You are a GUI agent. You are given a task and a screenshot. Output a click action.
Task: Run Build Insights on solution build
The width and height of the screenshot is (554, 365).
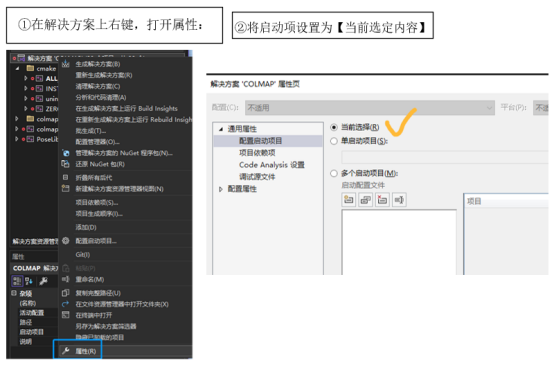tap(125, 108)
